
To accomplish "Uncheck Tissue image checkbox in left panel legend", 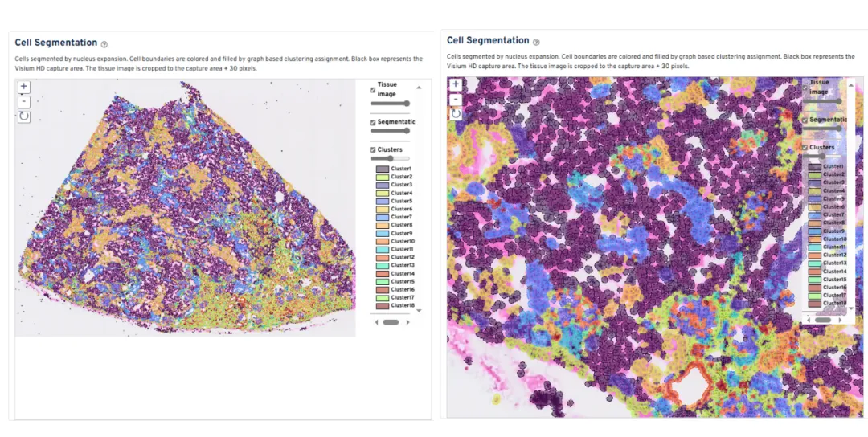I will pyautogui.click(x=373, y=90).
